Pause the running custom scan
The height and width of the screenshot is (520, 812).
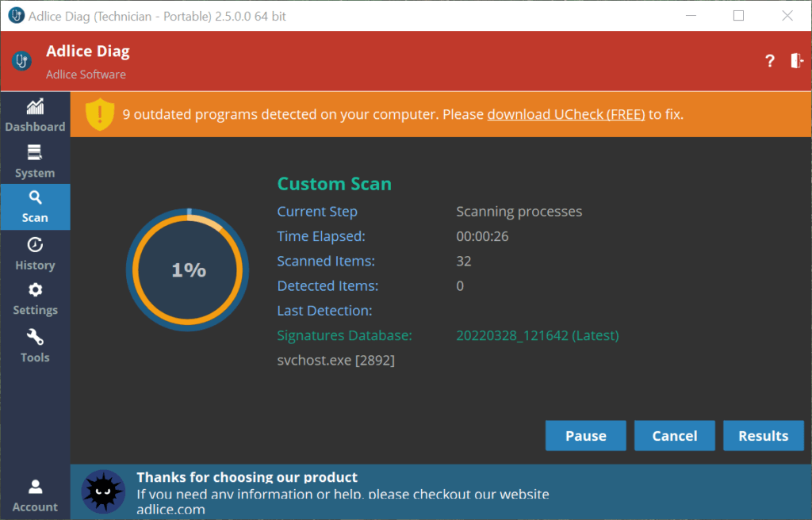click(585, 436)
